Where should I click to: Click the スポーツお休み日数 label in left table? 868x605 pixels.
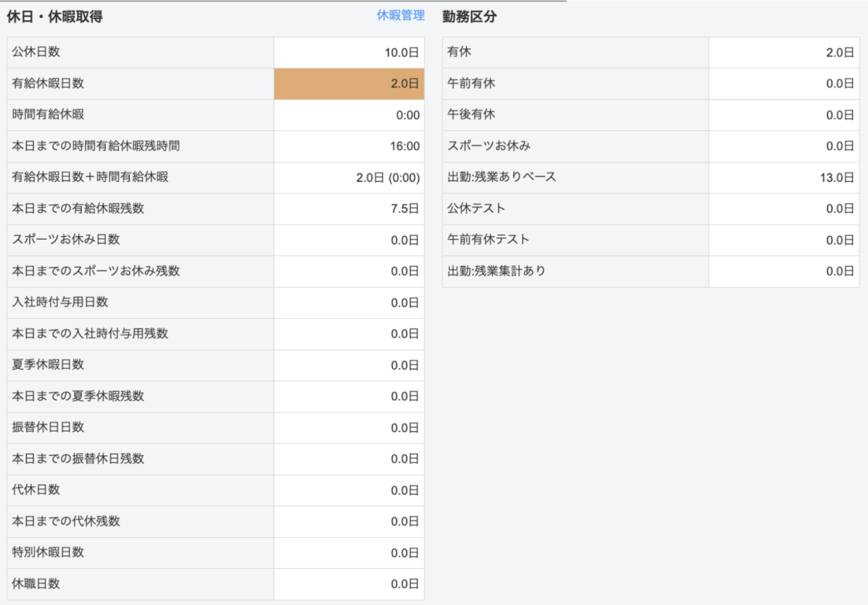coord(66,240)
